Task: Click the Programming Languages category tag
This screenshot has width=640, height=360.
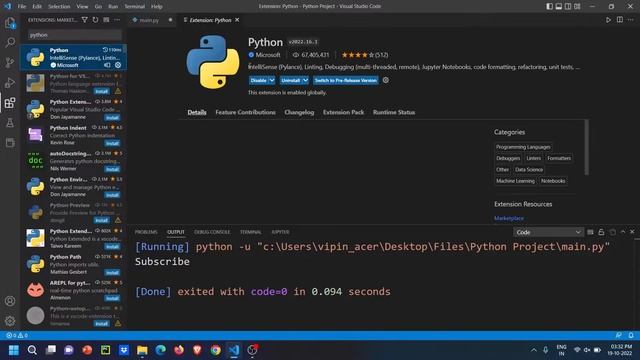Action: click(x=523, y=147)
